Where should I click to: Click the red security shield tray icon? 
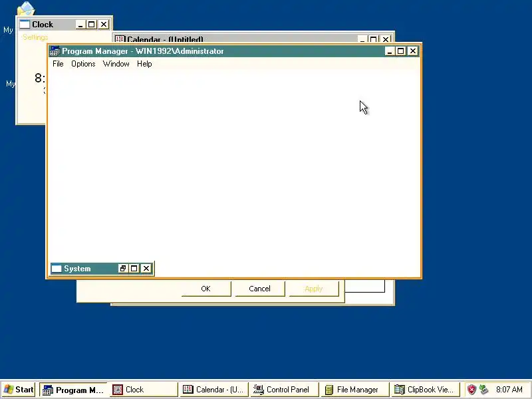(x=471, y=390)
